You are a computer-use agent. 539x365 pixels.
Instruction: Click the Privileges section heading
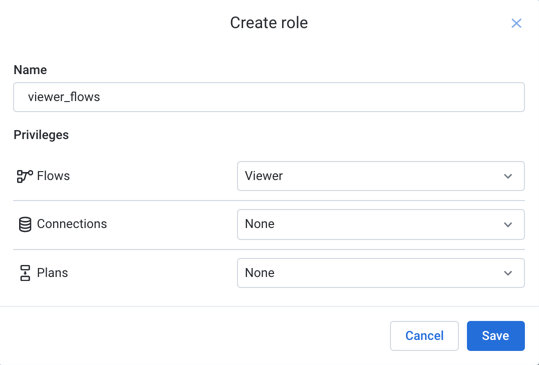(41, 135)
